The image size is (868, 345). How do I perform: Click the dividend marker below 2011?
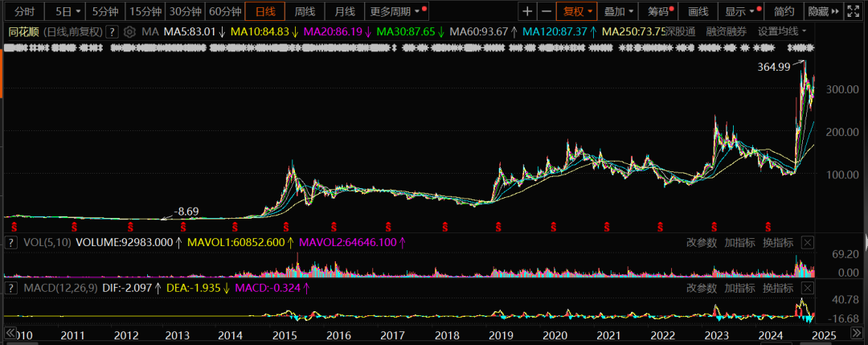tap(74, 227)
